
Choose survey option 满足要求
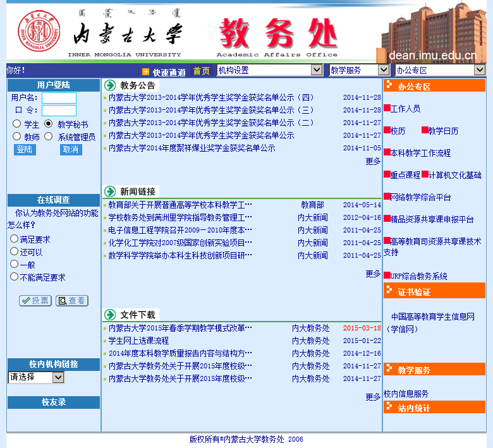[x=14, y=239]
